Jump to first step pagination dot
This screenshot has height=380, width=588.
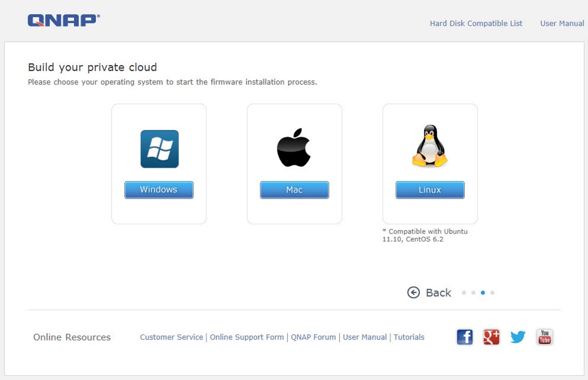[x=464, y=293]
